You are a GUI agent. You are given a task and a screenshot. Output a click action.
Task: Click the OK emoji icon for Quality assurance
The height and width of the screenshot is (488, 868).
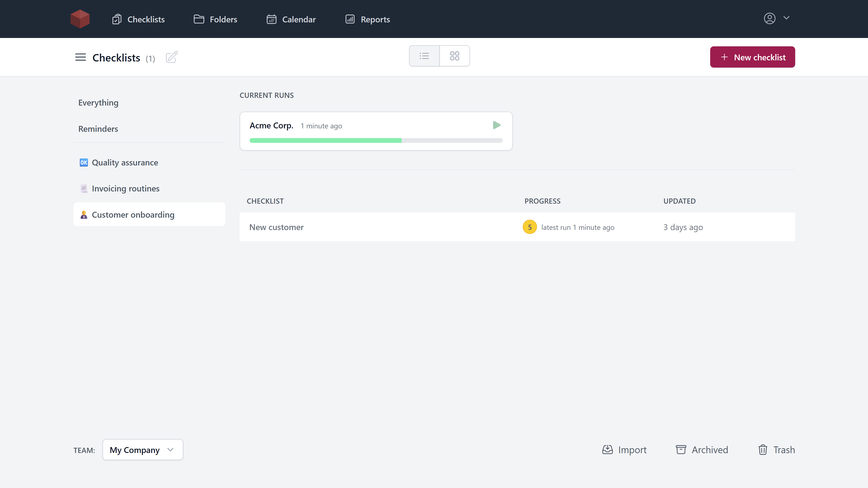(x=84, y=163)
